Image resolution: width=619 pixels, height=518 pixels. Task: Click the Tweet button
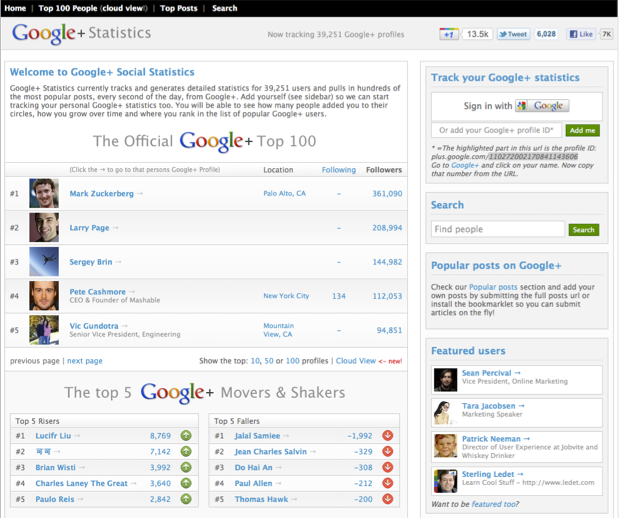(513, 34)
